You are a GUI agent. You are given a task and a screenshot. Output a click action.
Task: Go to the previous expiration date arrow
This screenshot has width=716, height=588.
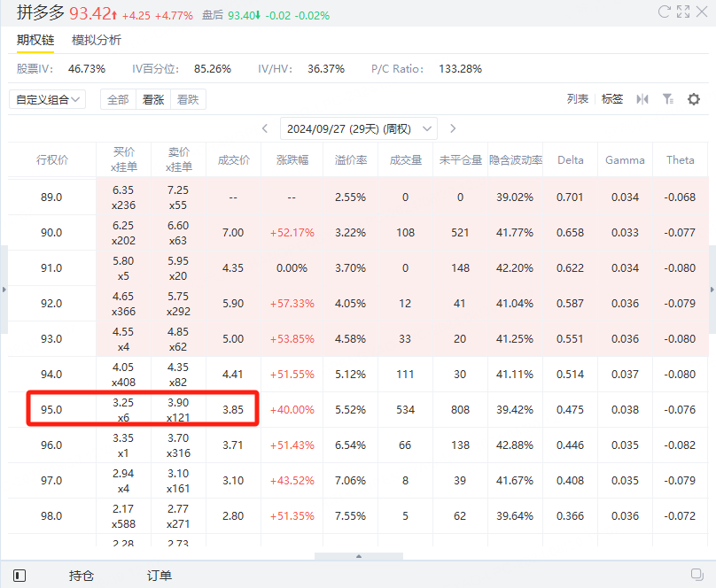pos(265,128)
